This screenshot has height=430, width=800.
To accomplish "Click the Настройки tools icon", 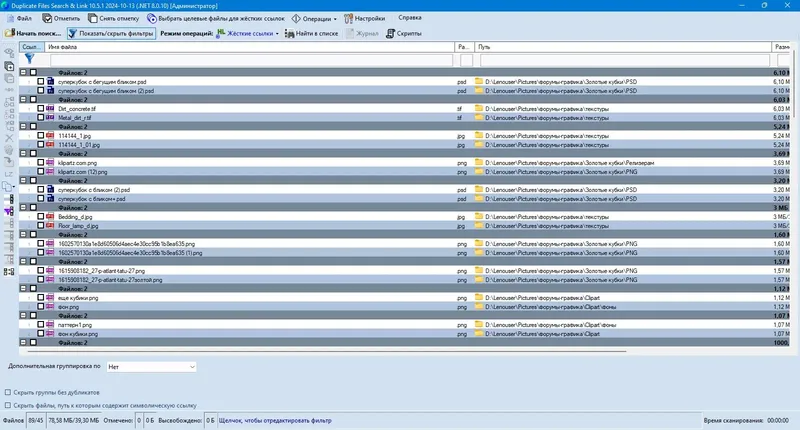I will click(348, 18).
